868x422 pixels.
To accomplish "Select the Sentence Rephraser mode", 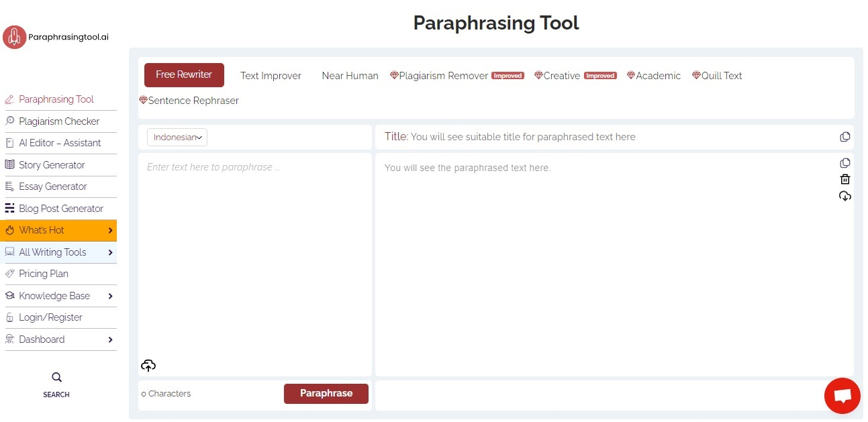I will click(193, 101).
